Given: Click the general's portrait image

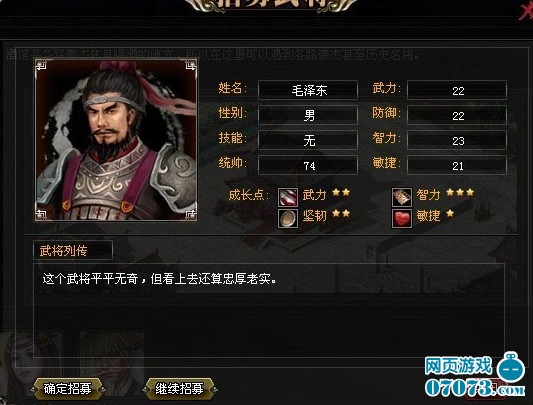Looking at the screenshot, I should [116, 140].
